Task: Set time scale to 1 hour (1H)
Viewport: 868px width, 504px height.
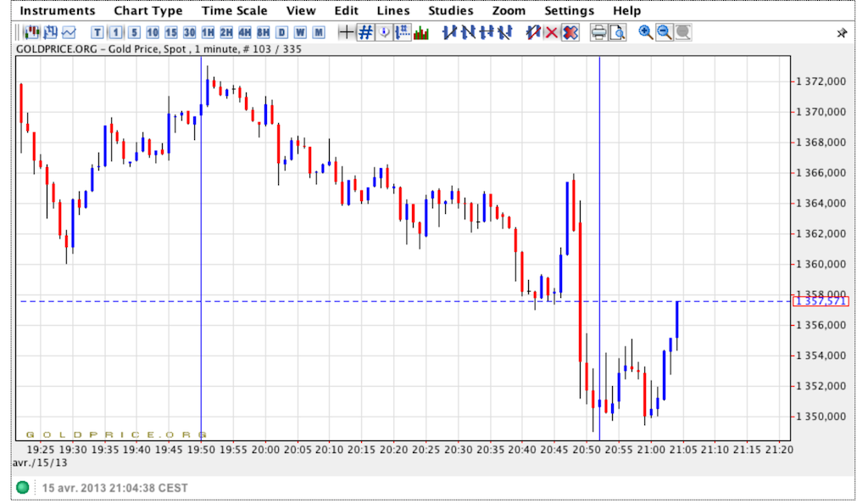Action: click(207, 32)
